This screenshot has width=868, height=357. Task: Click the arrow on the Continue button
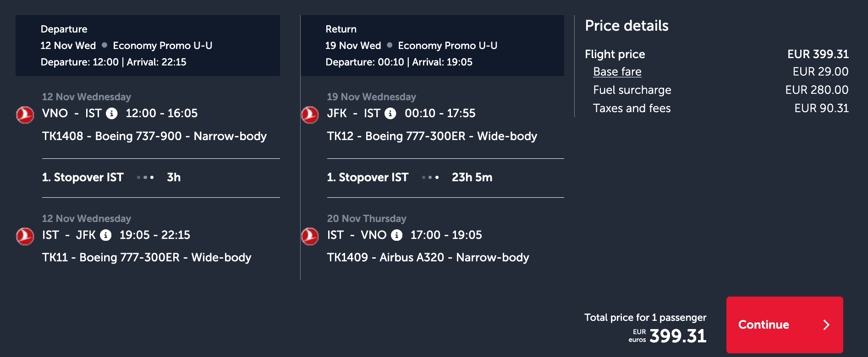(x=826, y=325)
